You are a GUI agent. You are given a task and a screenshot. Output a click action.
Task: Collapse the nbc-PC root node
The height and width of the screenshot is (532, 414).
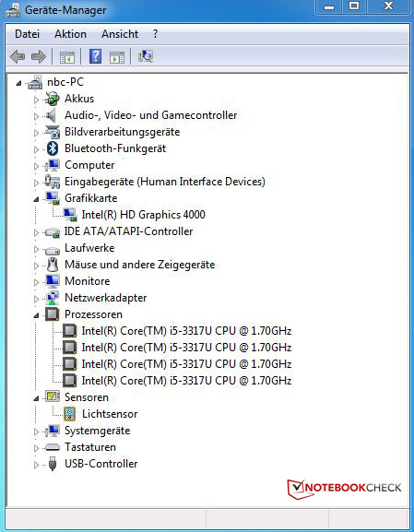point(18,83)
